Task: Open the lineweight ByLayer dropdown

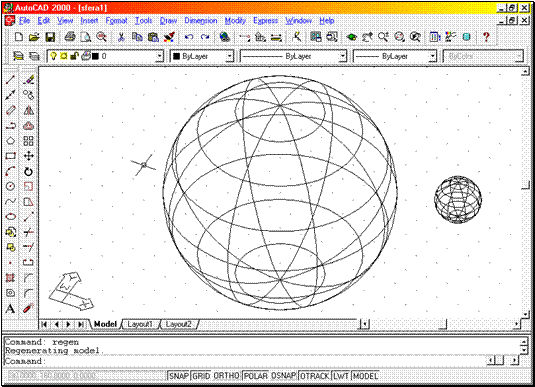Action: point(432,56)
